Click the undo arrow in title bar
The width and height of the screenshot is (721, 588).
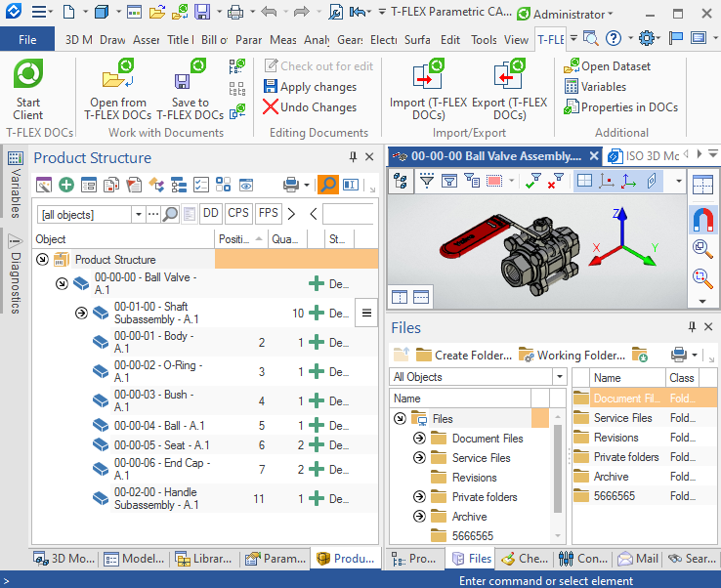(x=269, y=12)
